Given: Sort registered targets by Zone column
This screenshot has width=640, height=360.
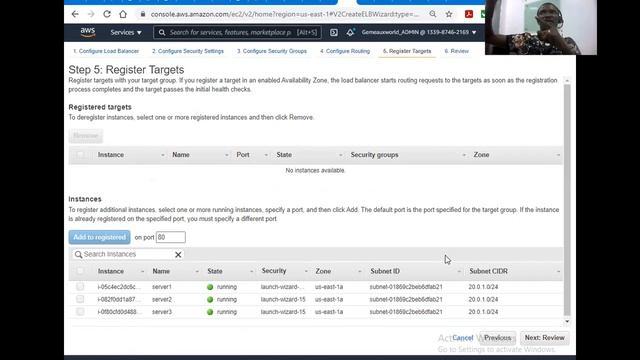Looking at the screenshot, I should click(516, 155).
